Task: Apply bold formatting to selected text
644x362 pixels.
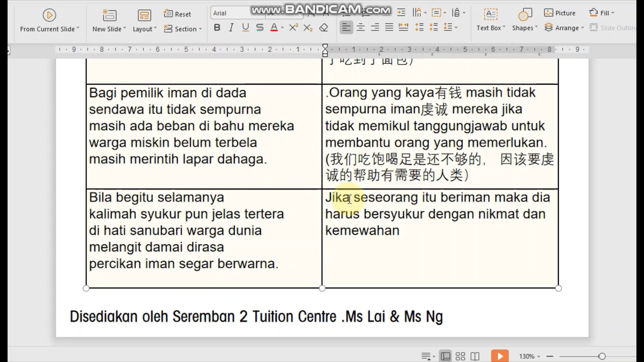Action: coord(217,27)
